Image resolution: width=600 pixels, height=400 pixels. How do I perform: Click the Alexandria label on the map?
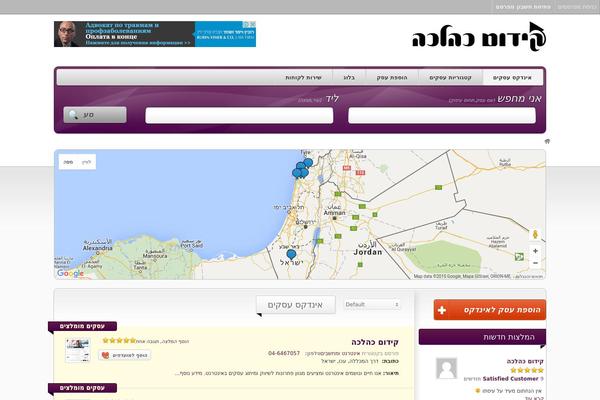click(98, 248)
